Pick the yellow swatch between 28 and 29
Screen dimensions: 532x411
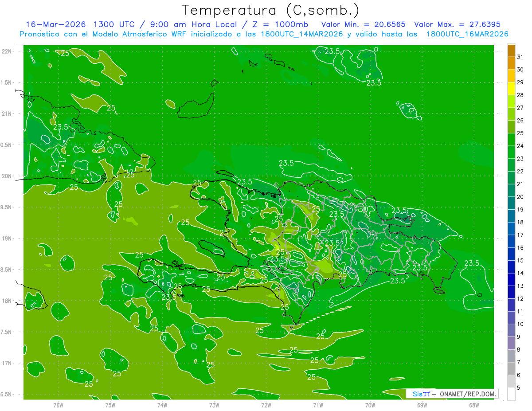pos(511,89)
